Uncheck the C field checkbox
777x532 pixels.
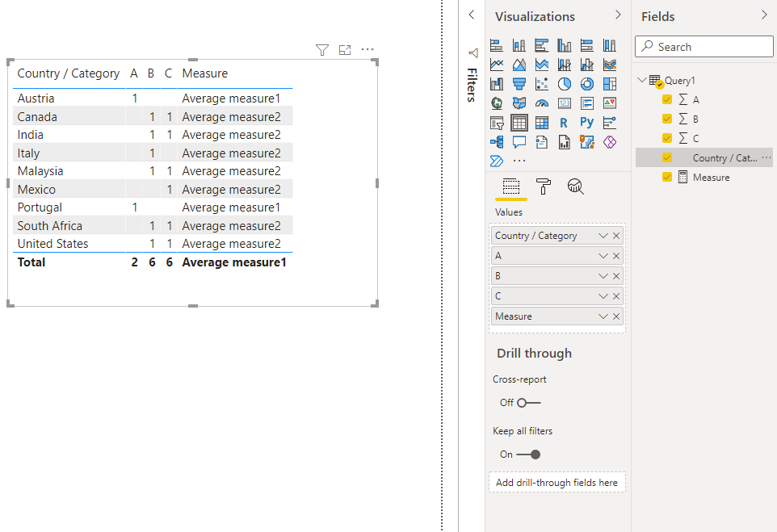(x=667, y=138)
